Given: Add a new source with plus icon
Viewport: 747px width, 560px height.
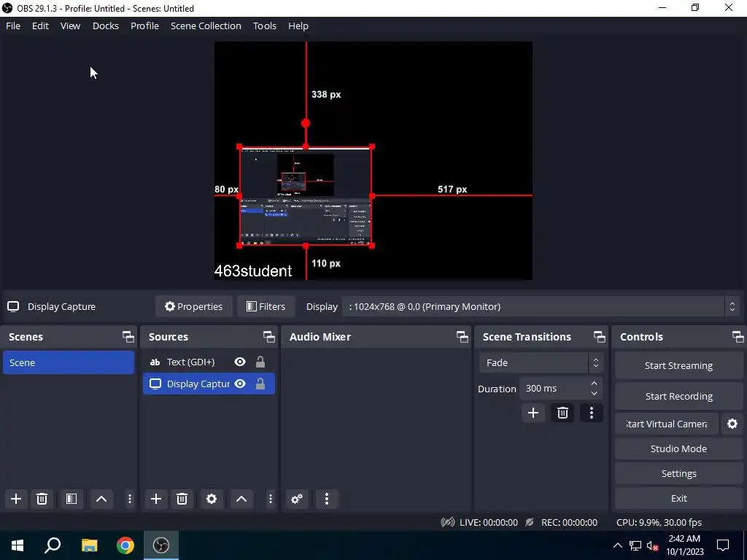Looking at the screenshot, I should pos(156,499).
